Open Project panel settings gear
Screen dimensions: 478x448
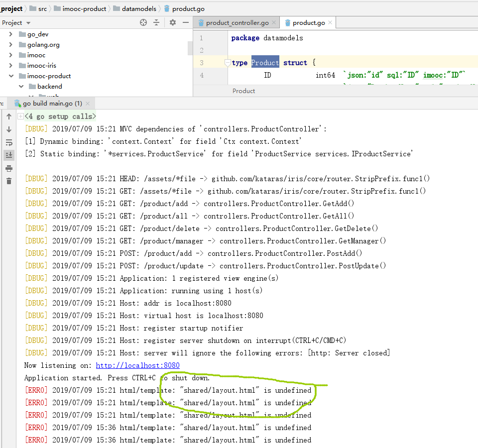coord(173,22)
